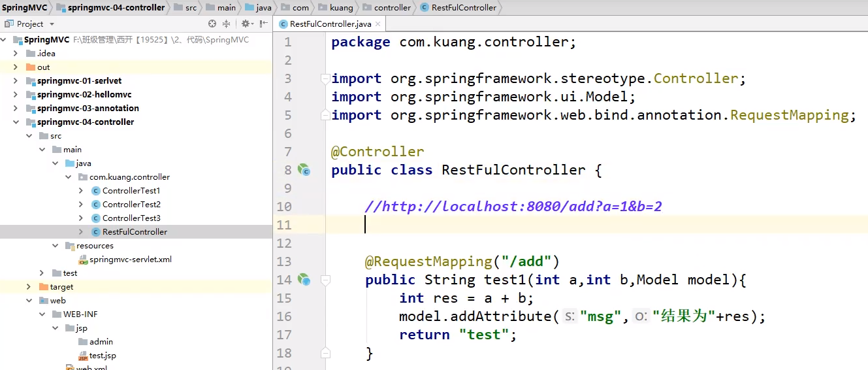Click the springmvc-servlet.xml file icon
The width and height of the screenshot is (868, 370).
tap(83, 260)
